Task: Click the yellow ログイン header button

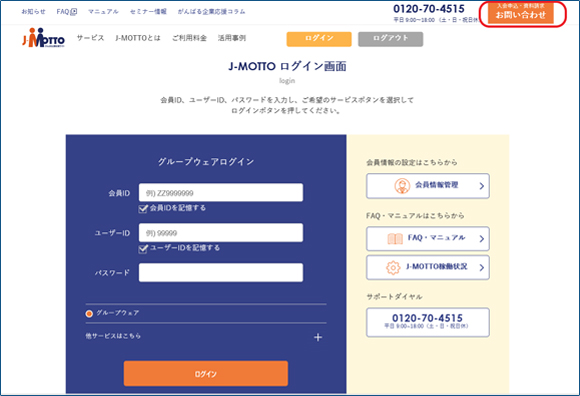Action: (319, 39)
